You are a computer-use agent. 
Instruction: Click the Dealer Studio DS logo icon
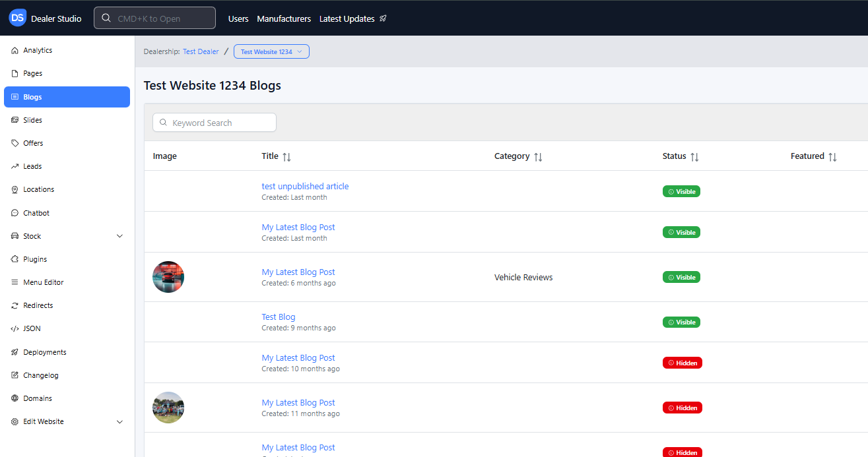pyautogui.click(x=18, y=18)
